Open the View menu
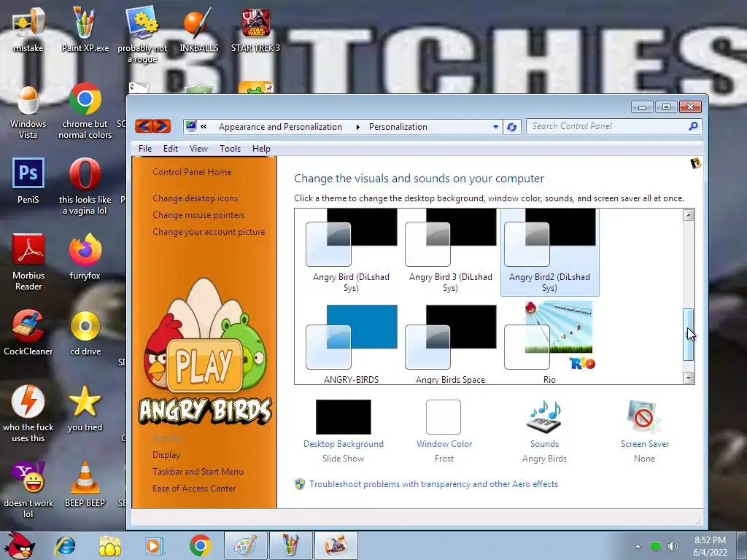The width and height of the screenshot is (747, 560). click(x=198, y=149)
